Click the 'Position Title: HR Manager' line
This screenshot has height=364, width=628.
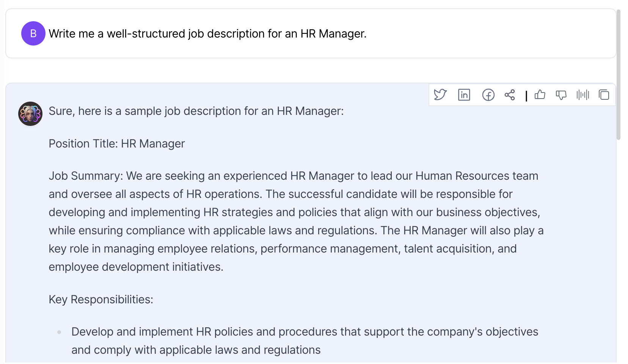(117, 144)
